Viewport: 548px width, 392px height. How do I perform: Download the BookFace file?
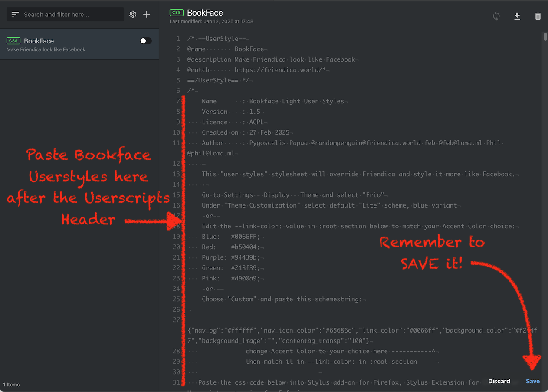tap(517, 16)
